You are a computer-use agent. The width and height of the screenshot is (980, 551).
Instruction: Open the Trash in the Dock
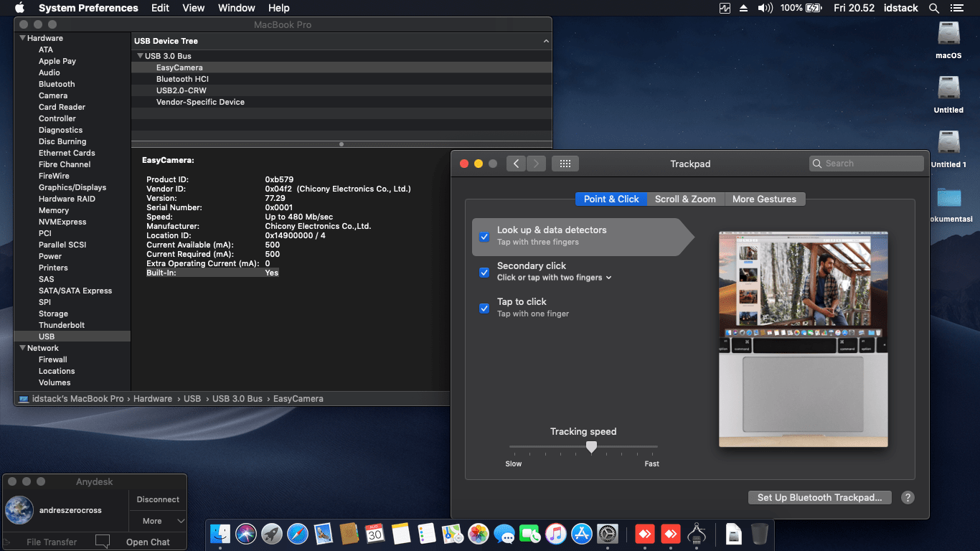pyautogui.click(x=760, y=534)
